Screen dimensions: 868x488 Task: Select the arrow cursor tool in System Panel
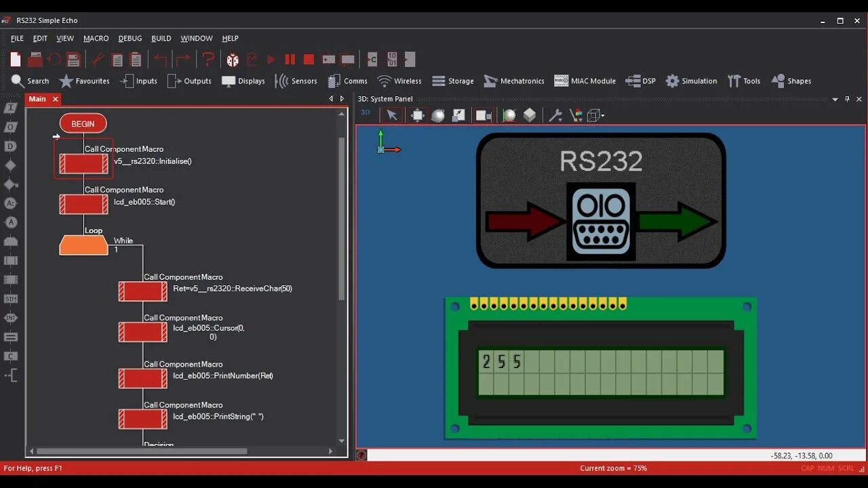click(x=392, y=115)
